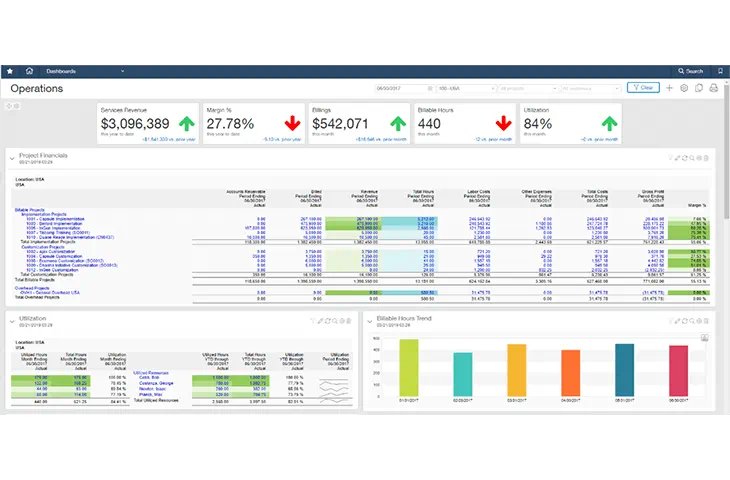
Task: Click the print dashboard icon
Action: coord(713,88)
